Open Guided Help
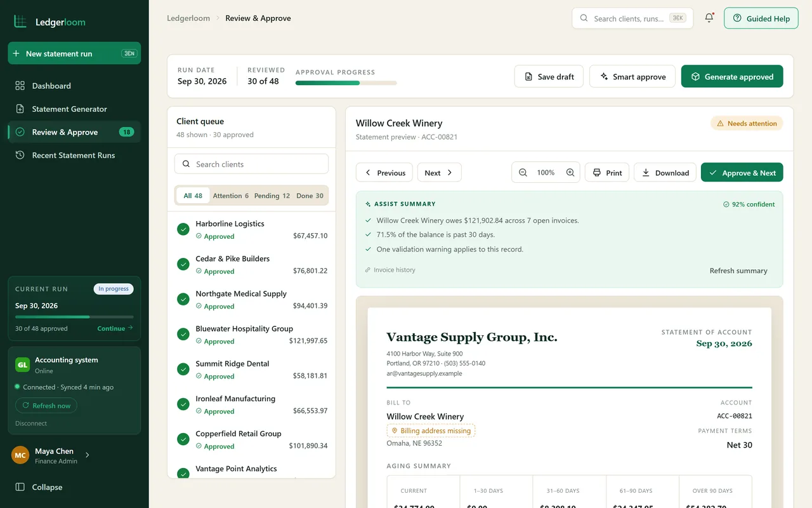Screen dimensions: 812x508 click(761, 18)
